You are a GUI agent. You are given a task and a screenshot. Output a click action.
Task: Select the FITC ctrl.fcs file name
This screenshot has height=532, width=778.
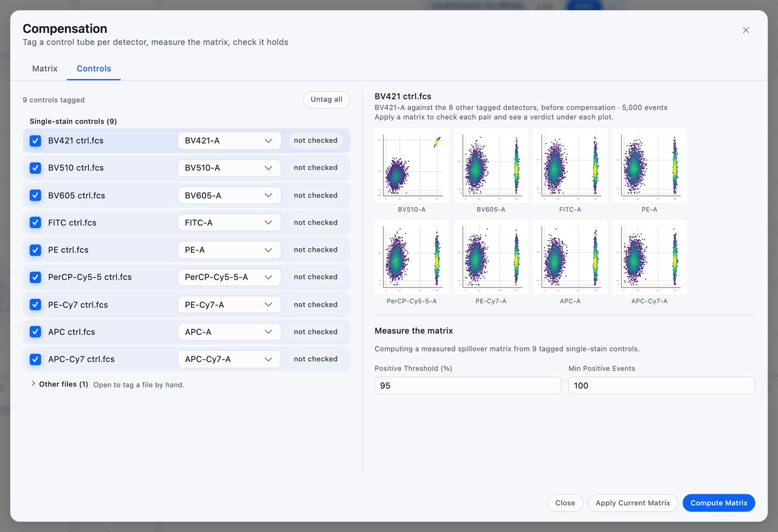coord(72,223)
